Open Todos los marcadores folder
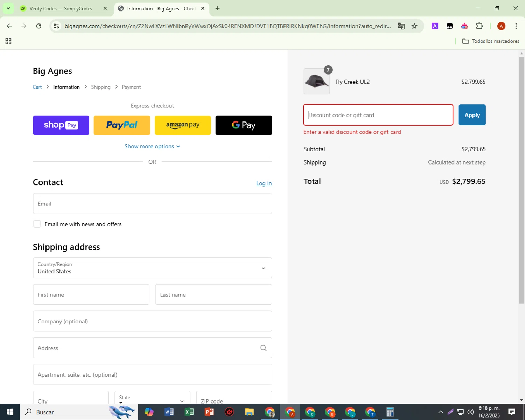 (491, 41)
